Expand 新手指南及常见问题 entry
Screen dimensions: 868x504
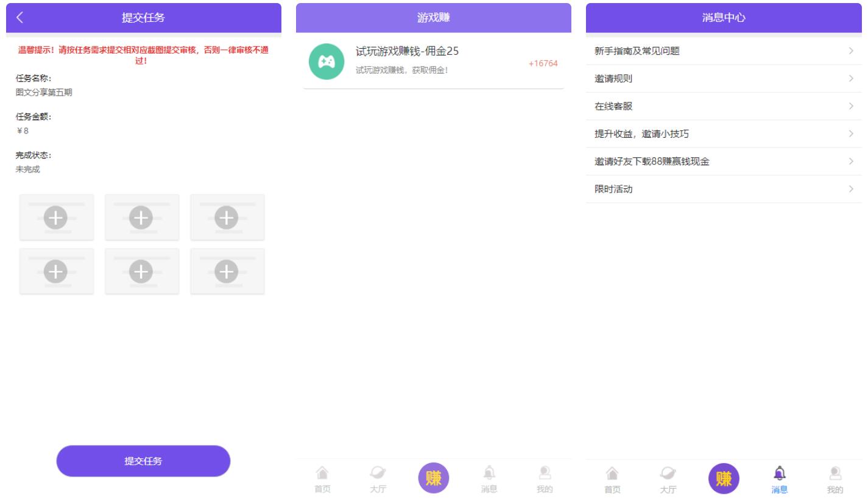[722, 51]
